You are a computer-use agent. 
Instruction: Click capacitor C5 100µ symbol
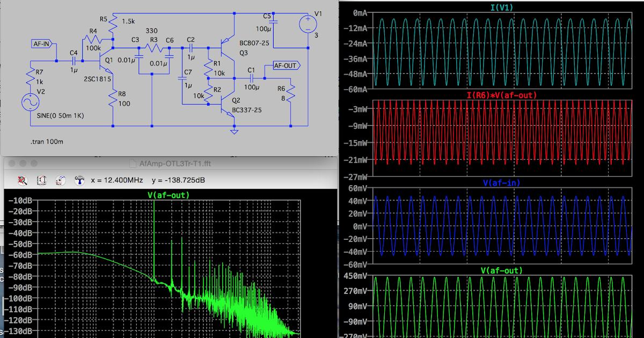coord(273,22)
